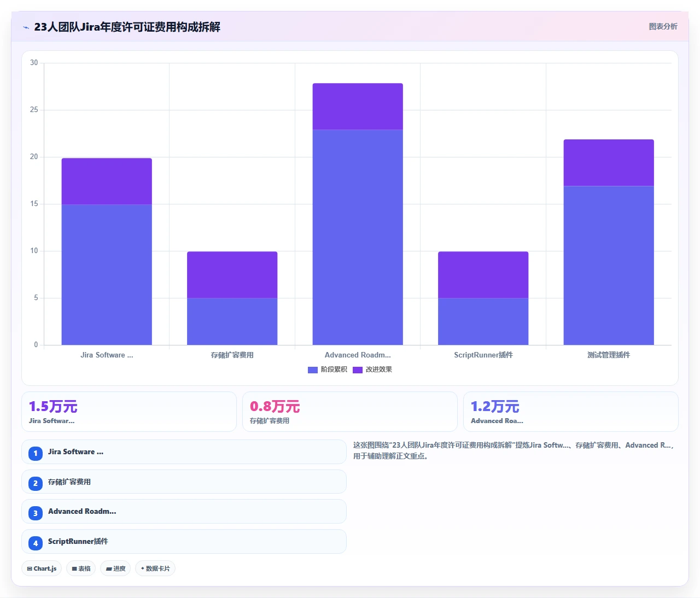Viewport: 700px width, 598px height.
Task: Click the number 3 badge icon
Action: click(x=36, y=513)
